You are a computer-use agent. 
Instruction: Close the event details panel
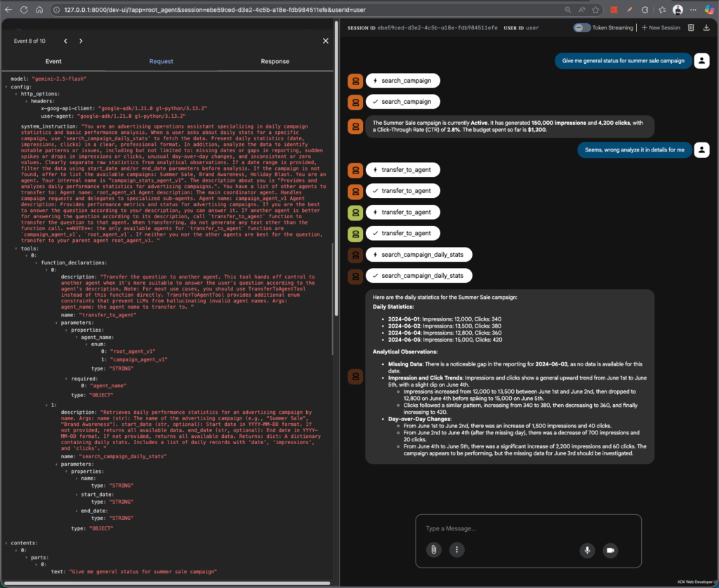coord(325,41)
